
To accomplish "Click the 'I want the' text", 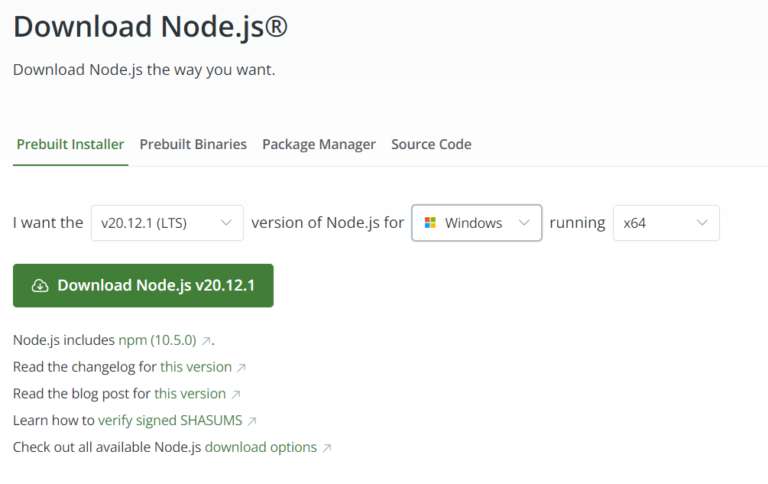I will tap(48, 223).
